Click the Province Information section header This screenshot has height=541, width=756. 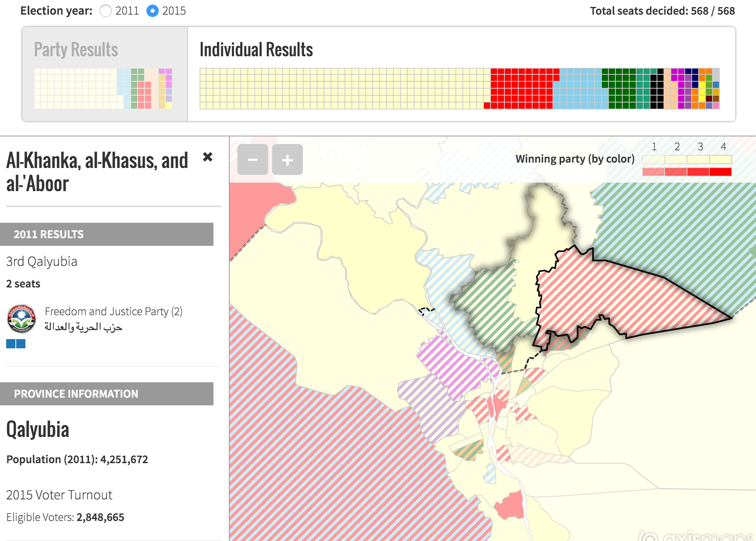click(x=107, y=394)
